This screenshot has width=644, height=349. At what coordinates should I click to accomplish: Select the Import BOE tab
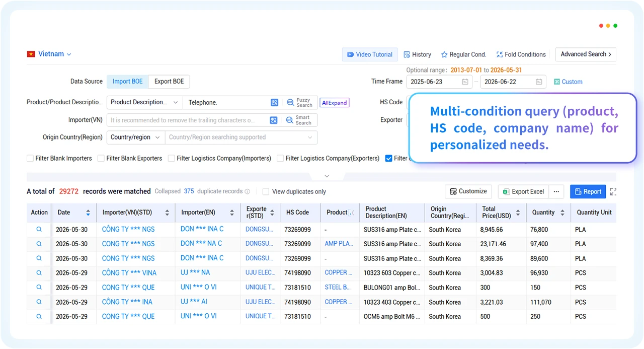point(128,81)
